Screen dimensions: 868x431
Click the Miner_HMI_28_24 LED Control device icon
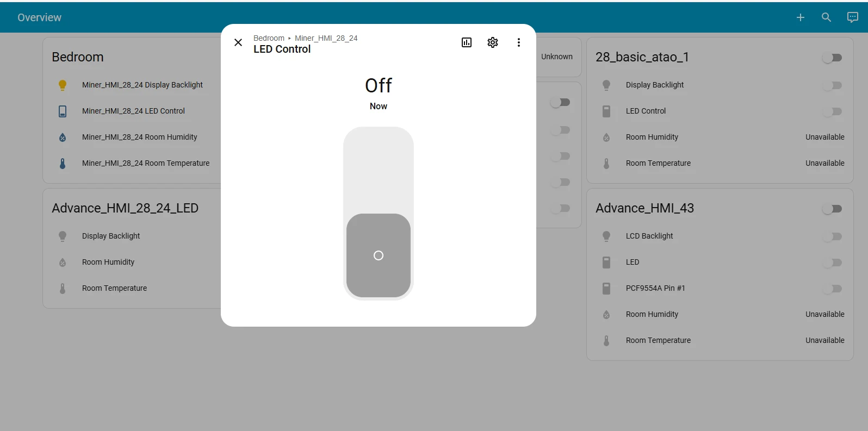63,111
